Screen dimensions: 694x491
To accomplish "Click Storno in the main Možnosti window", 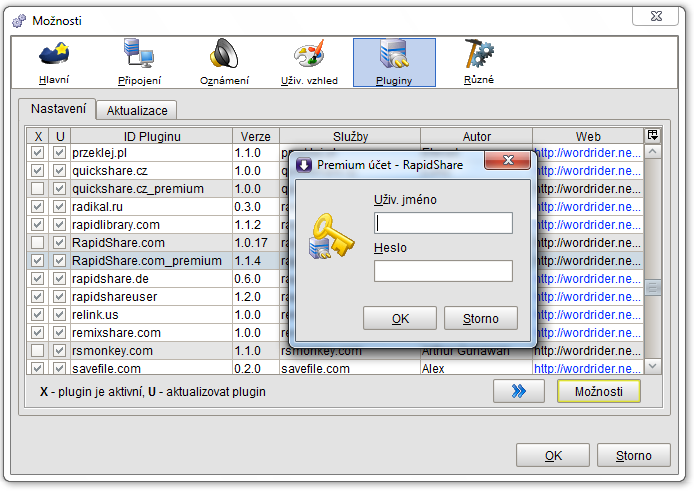I will [x=633, y=455].
